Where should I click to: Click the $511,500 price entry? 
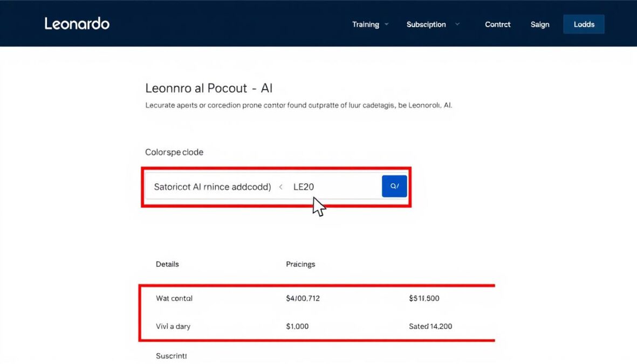click(x=423, y=298)
